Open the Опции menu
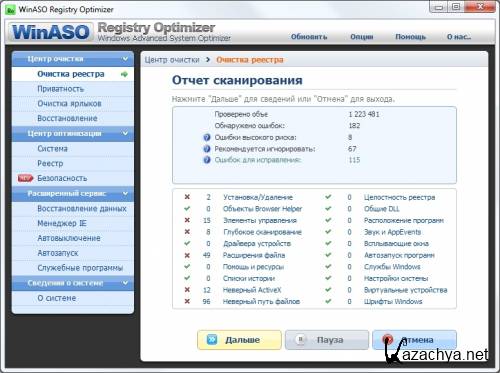The height and width of the screenshot is (373, 500). click(362, 37)
